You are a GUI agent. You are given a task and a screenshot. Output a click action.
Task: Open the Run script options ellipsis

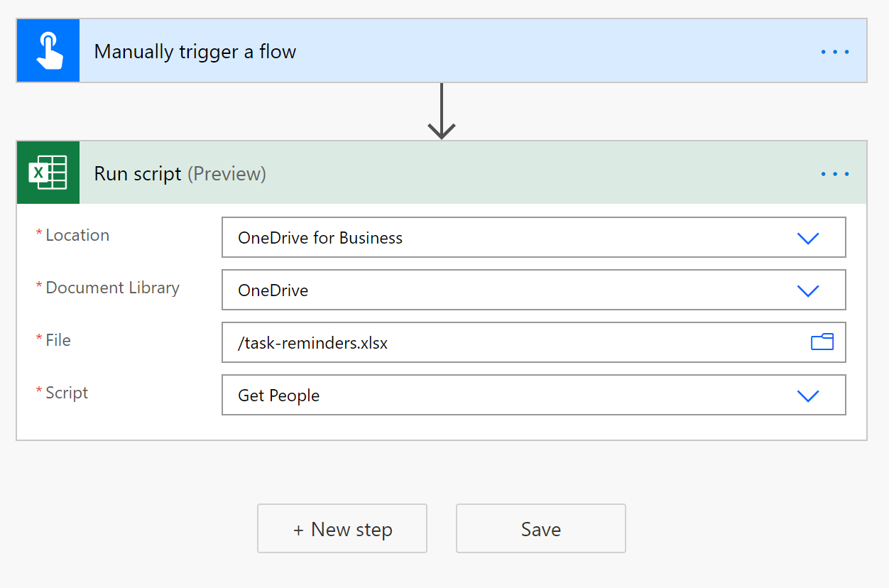point(834,173)
